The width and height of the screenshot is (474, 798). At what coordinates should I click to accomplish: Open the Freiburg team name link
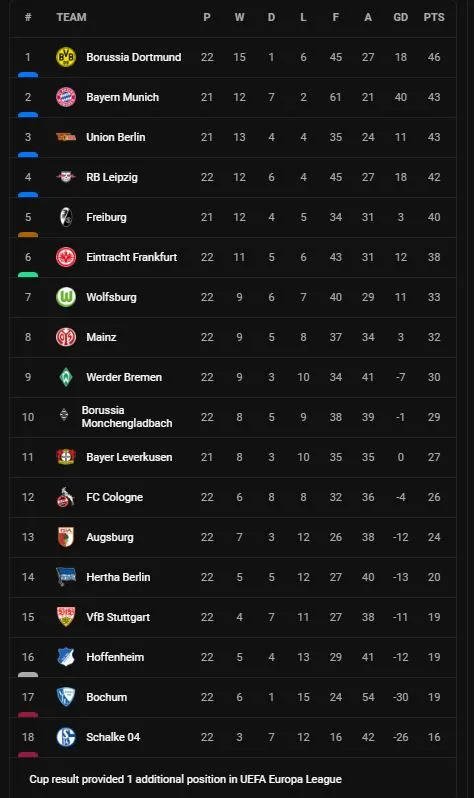tap(106, 217)
